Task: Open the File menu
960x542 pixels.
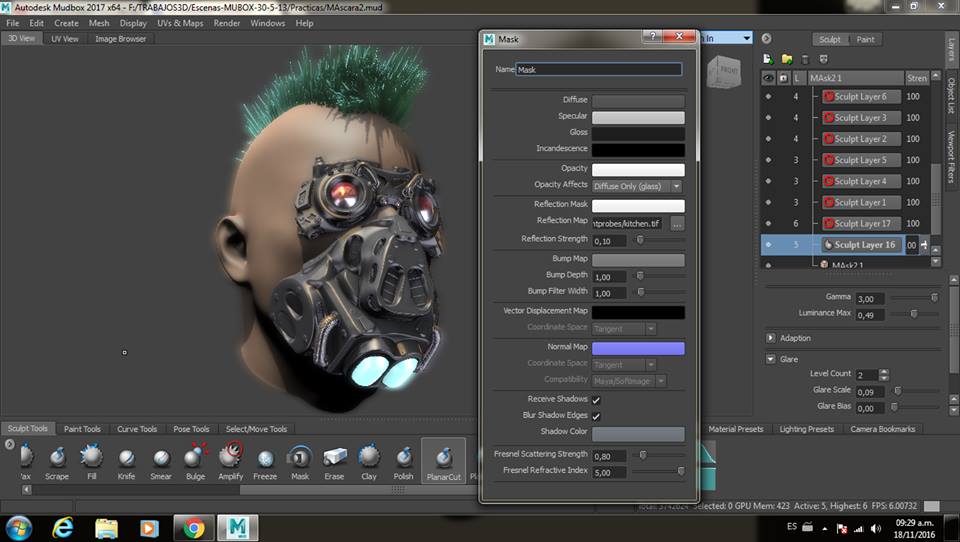Action: (13, 23)
